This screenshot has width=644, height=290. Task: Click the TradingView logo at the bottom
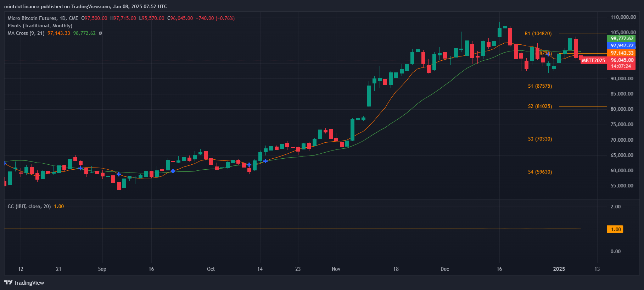coord(24,283)
